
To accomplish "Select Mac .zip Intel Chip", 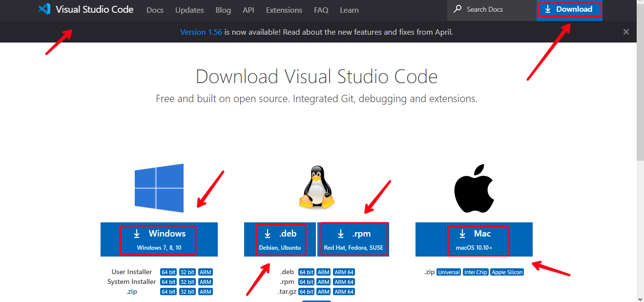I will [x=476, y=272].
